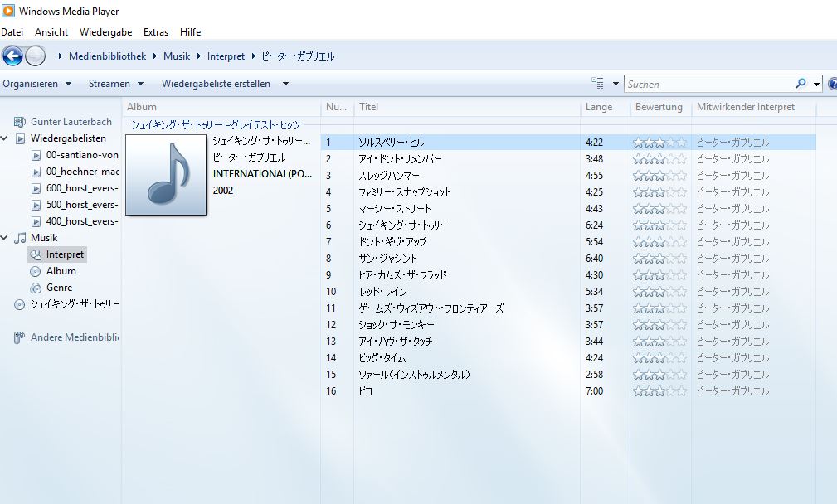This screenshot has height=504, width=837.
Task: Go to Musik in the breadcrumb
Action: 177,56
